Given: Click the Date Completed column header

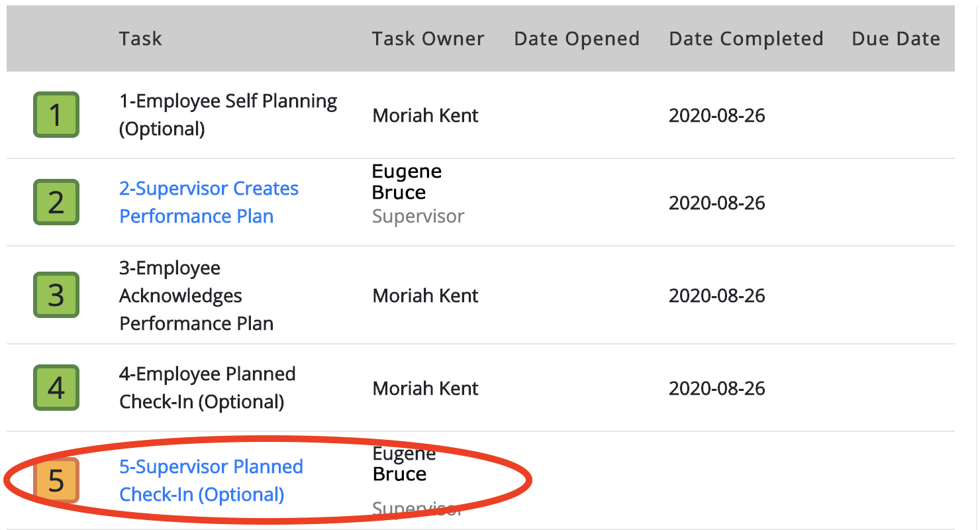Looking at the screenshot, I should click(746, 38).
